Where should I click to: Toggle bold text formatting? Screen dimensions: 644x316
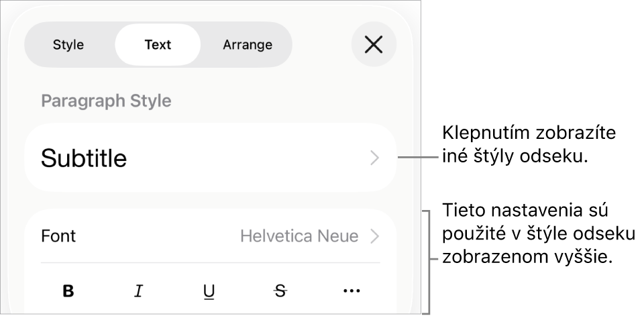(68, 291)
